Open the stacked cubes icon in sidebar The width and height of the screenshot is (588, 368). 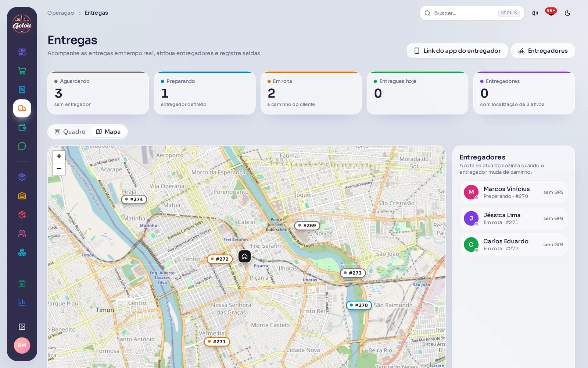22,252
